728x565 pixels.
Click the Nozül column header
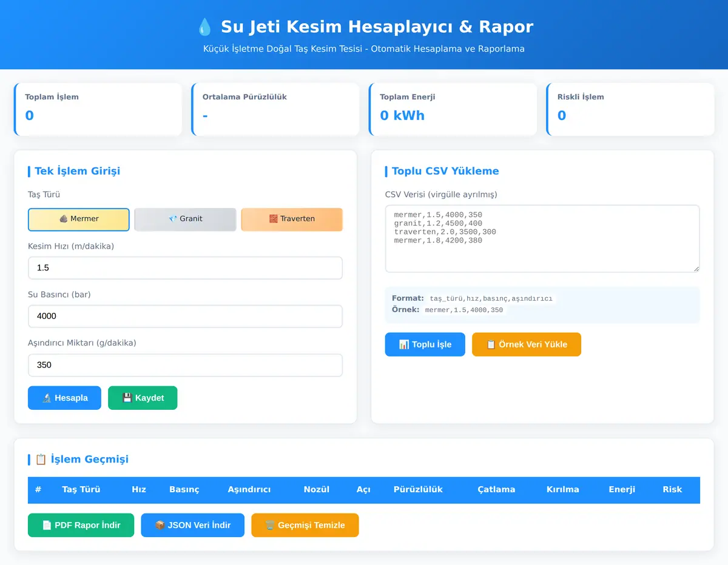pos(317,490)
